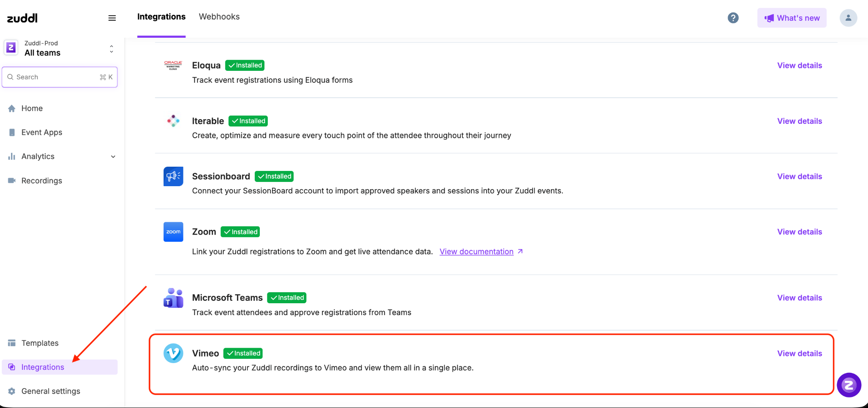
Task: Open Integrations in sidebar
Action: (x=60, y=367)
